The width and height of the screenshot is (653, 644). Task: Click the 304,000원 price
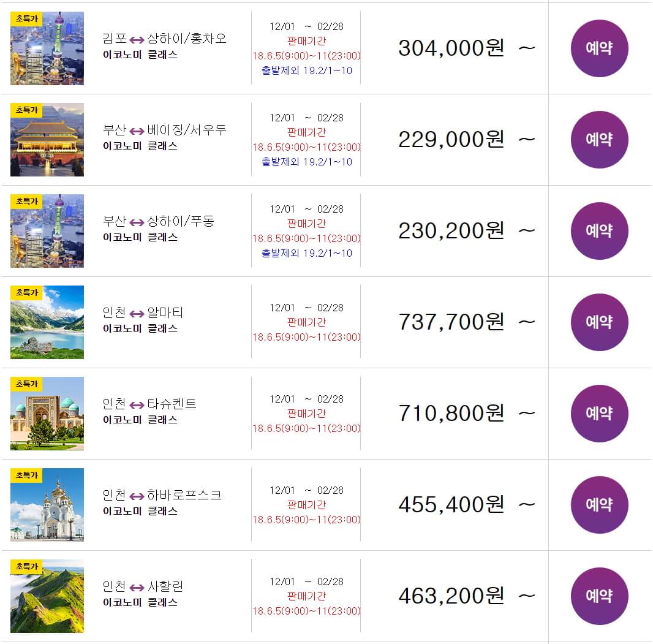point(451,48)
